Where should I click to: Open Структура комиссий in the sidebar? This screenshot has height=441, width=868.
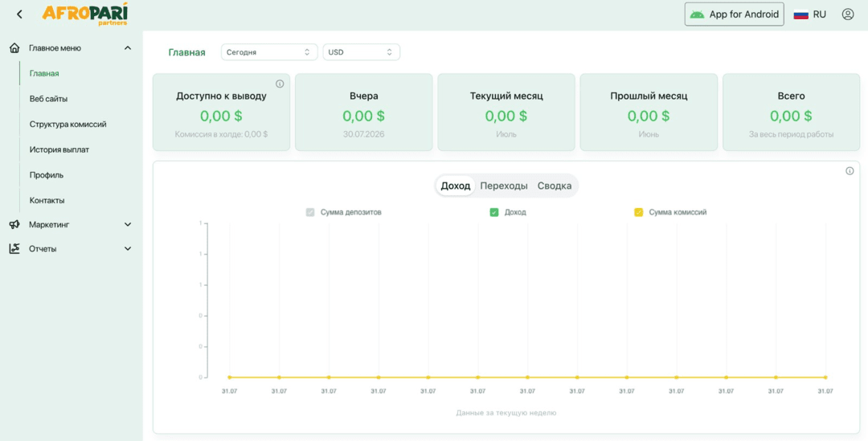pyautogui.click(x=68, y=125)
